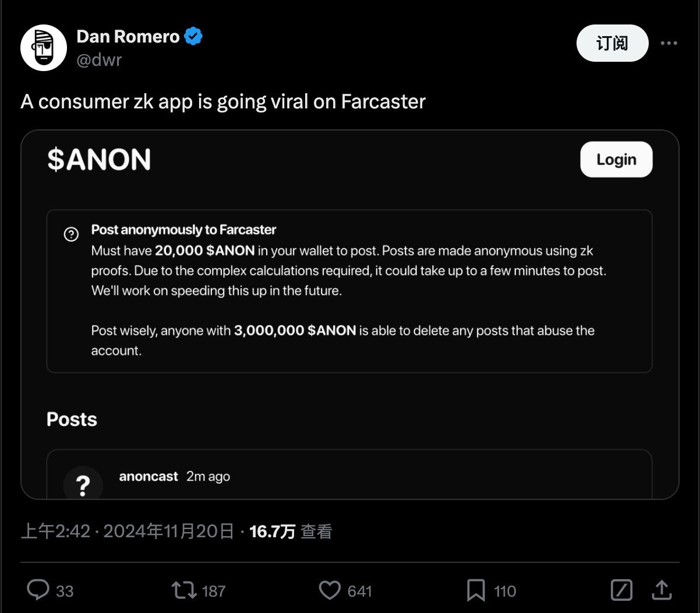Image resolution: width=700 pixels, height=613 pixels.
Task: Click the 订阅 subscribe button
Action: [612, 43]
